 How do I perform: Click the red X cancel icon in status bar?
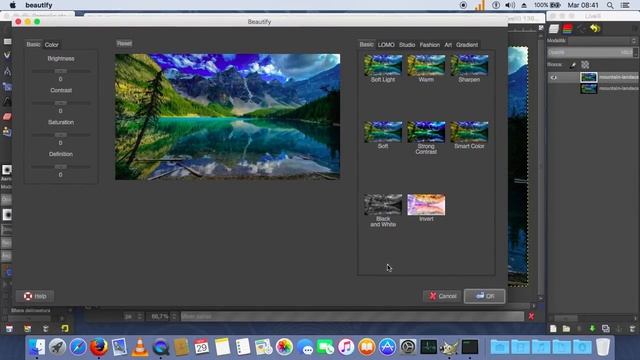(x=531, y=316)
